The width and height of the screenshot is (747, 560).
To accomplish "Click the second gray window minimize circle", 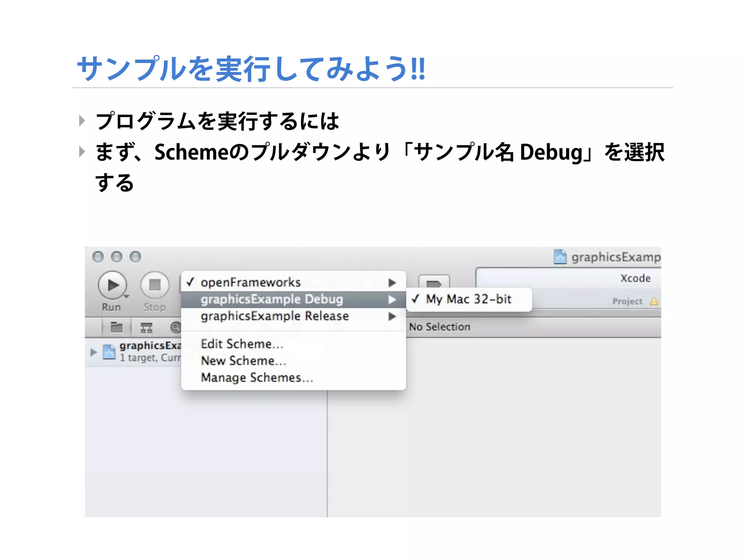I will pyautogui.click(x=117, y=257).
